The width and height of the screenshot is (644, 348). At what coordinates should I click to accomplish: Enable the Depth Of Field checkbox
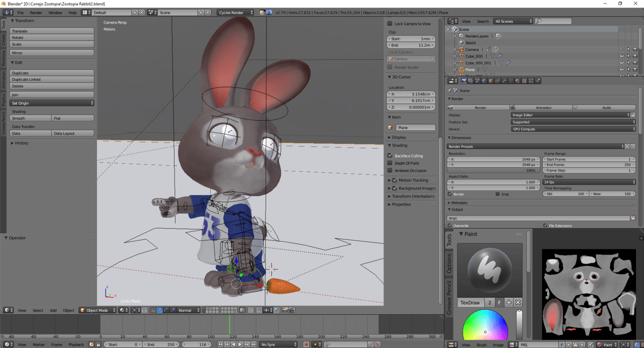390,163
